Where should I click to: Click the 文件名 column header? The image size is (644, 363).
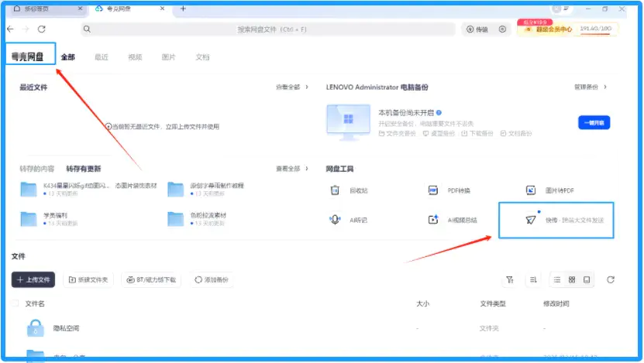coord(35,303)
